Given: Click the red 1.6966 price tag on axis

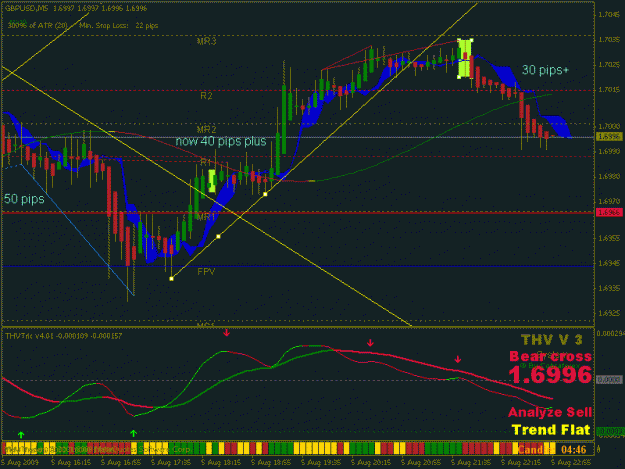Looking at the screenshot, I should point(609,213).
